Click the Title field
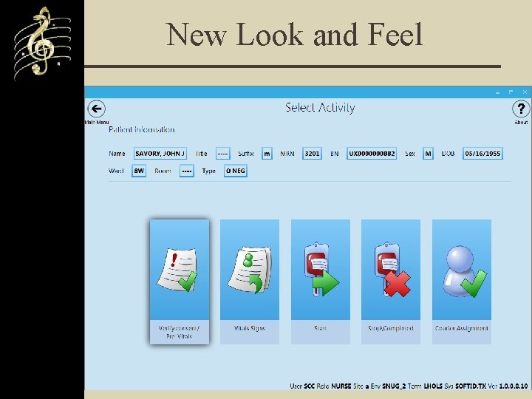532x399 pixels. tap(222, 154)
